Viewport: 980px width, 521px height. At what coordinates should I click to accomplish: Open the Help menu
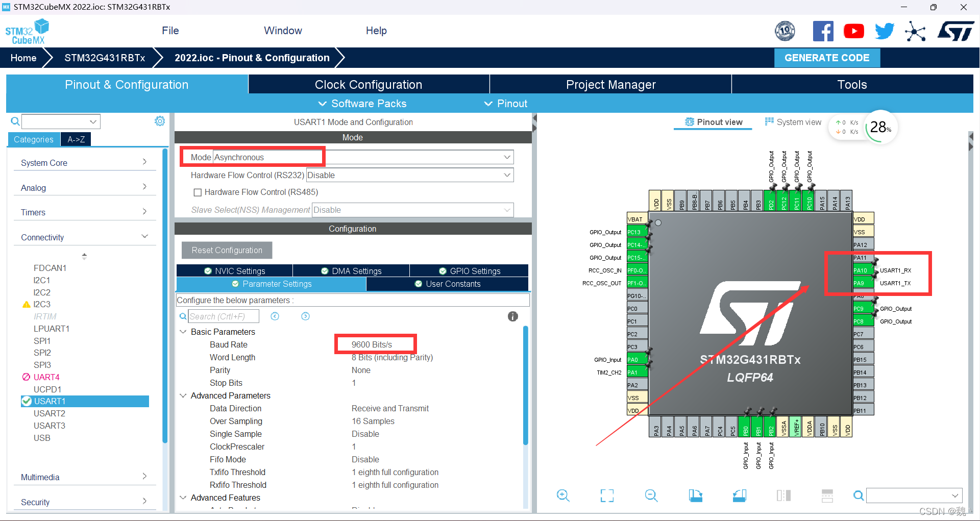coord(376,31)
